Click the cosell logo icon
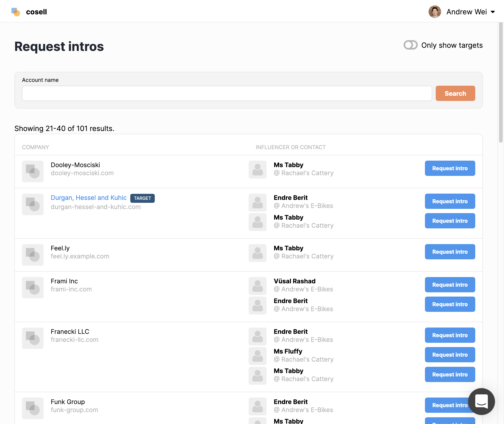The image size is (504, 424). click(16, 12)
